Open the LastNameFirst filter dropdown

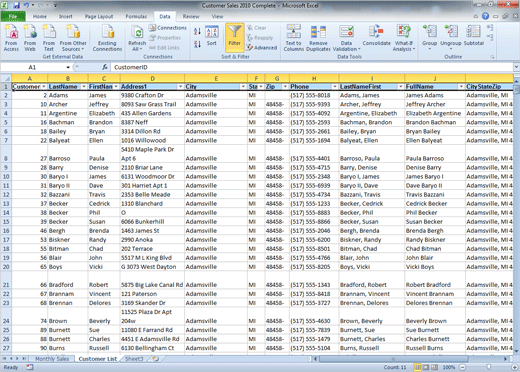tap(401, 87)
